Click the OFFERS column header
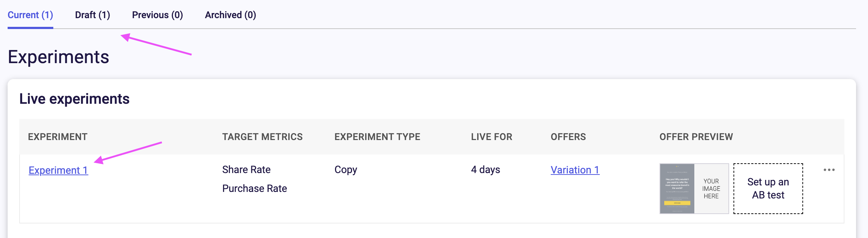Image resolution: width=868 pixels, height=238 pixels. coord(568,137)
